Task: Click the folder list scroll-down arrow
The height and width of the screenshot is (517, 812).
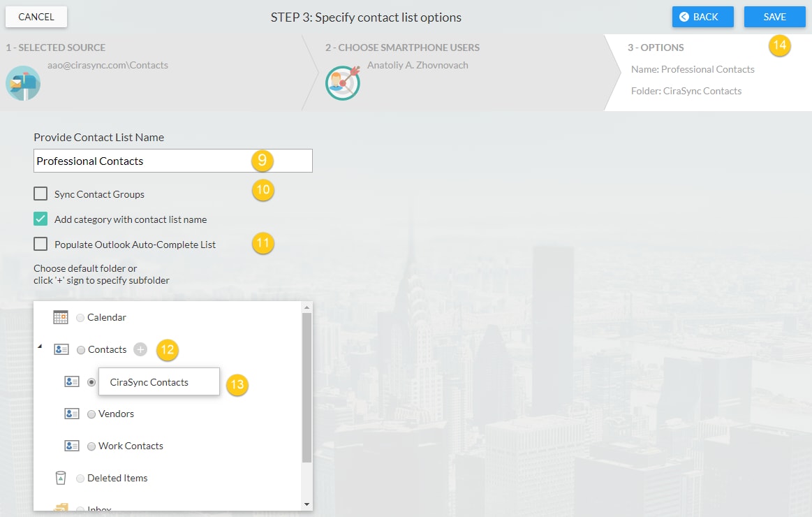Action: [x=307, y=504]
